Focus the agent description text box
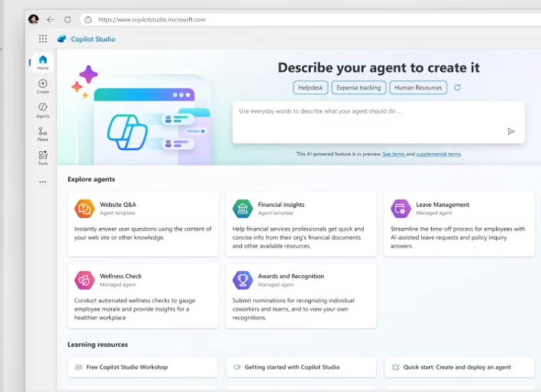 click(378, 122)
